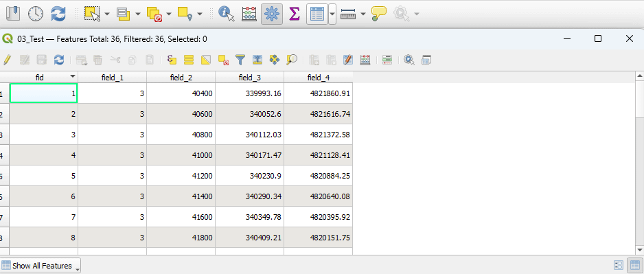Image resolution: width=644 pixels, height=274 pixels.
Task: Open Field Calculator in attribute table toolbar
Action: coord(365,60)
